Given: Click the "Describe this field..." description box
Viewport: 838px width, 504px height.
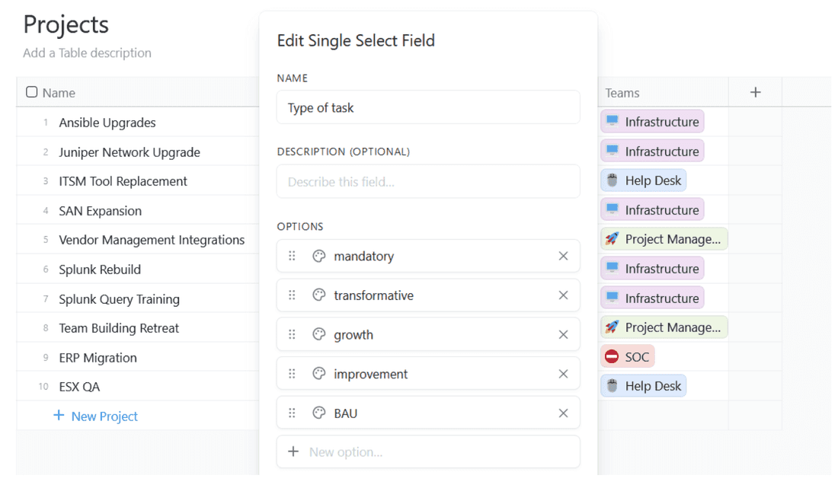Looking at the screenshot, I should 428,181.
